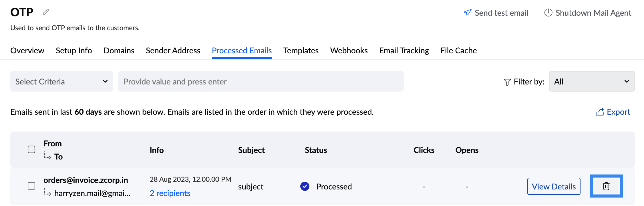The image size is (644, 206).
Task: Click the pencil edit icon beside OTP
Action: point(46,12)
